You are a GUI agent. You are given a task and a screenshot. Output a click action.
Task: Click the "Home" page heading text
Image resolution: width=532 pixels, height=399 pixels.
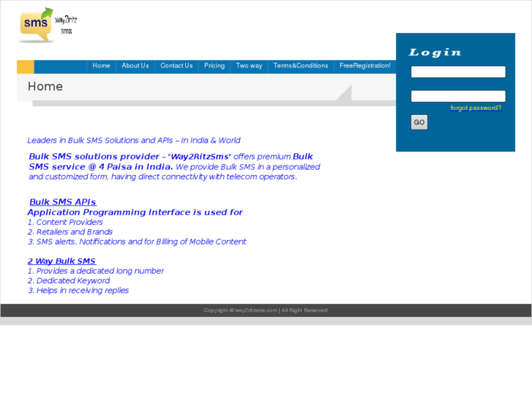[x=45, y=86]
